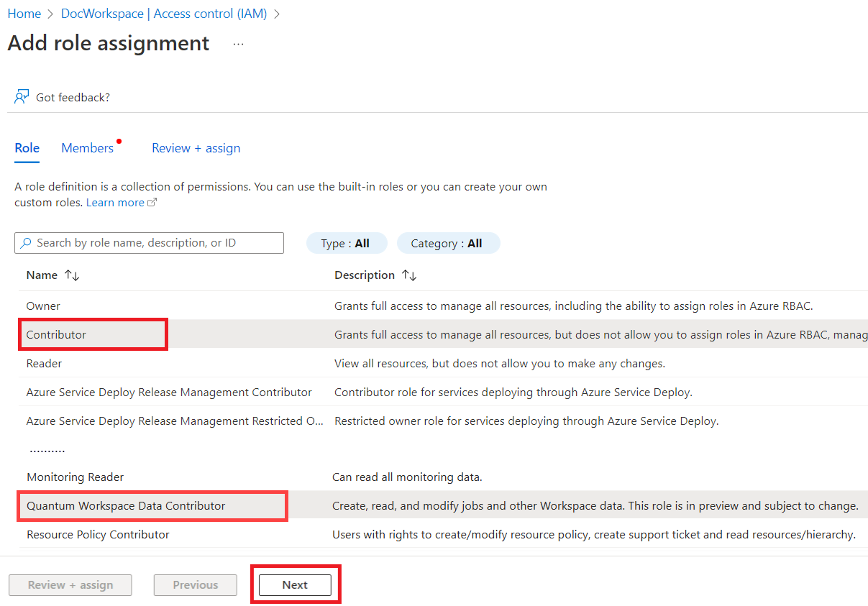Click the search magnifier icon in role search
The image size is (868, 606).
click(x=26, y=243)
